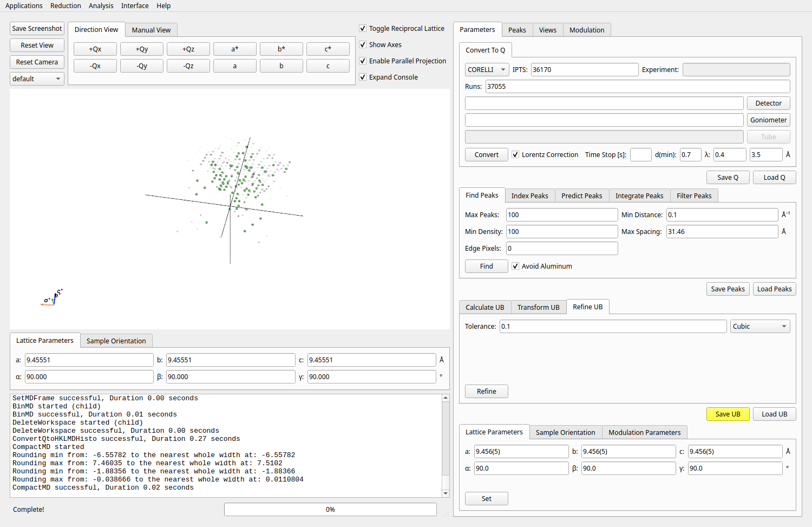Switch to the Views tab
The height and width of the screenshot is (527, 812).
[548, 30]
